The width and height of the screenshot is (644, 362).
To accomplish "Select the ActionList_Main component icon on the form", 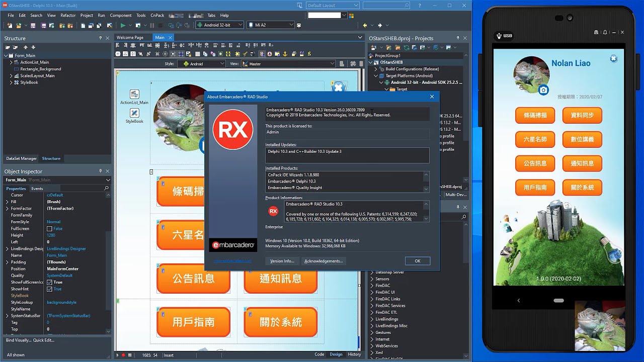I will [134, 94].
